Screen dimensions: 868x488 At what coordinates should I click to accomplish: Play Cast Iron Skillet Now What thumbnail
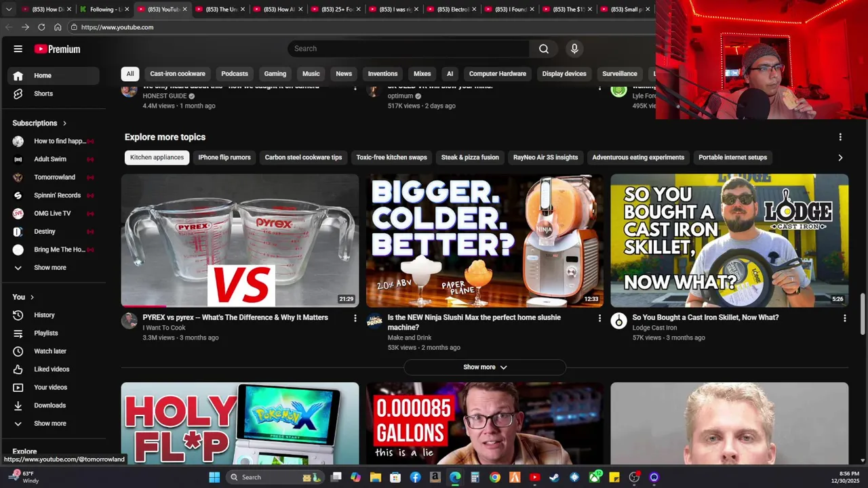(730, 241)
